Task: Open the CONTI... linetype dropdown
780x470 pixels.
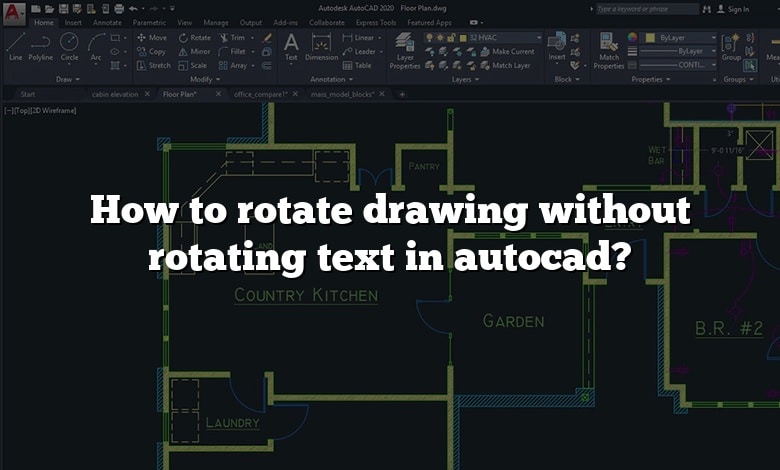Action: (x=678, y=65)
